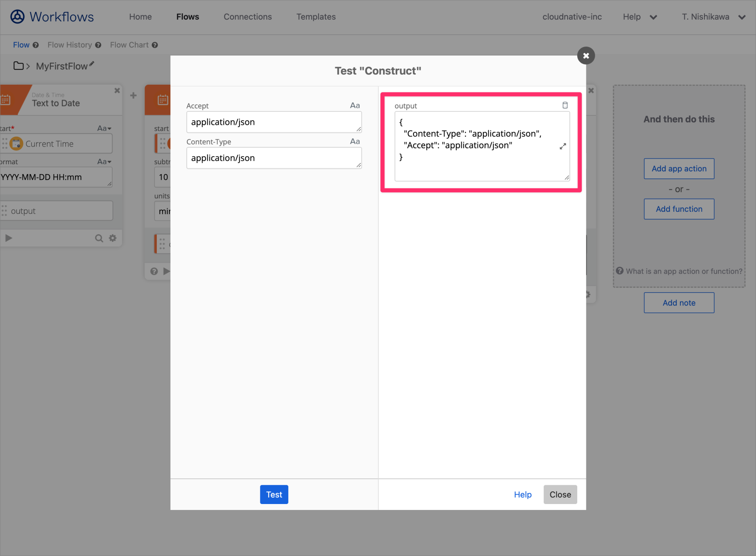Toggle text mode (Aa) on the Content-Type field

(354, 141)
